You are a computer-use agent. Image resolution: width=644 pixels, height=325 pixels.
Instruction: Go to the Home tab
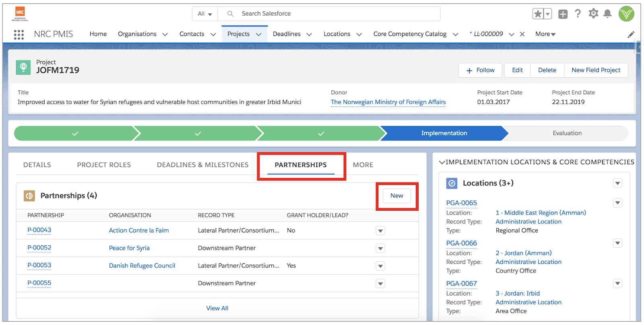(x=98, y=34)
